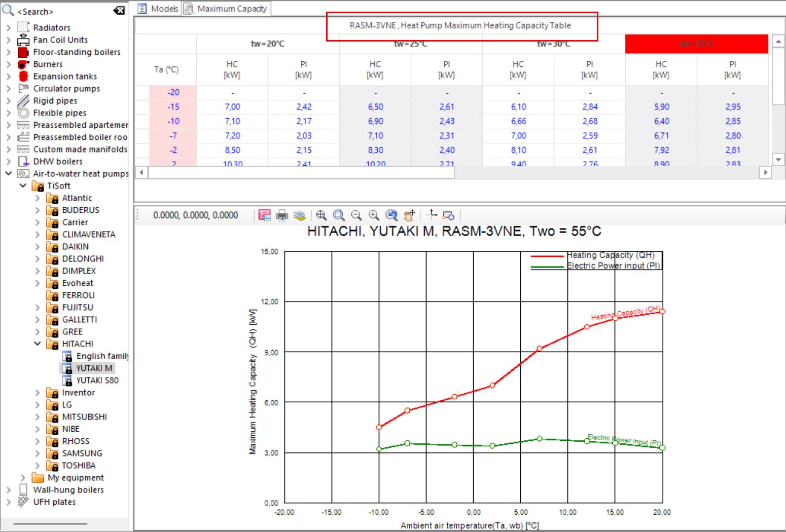Click the Save chart image icon
Screen dimensions: 786x532
[264, 215]
